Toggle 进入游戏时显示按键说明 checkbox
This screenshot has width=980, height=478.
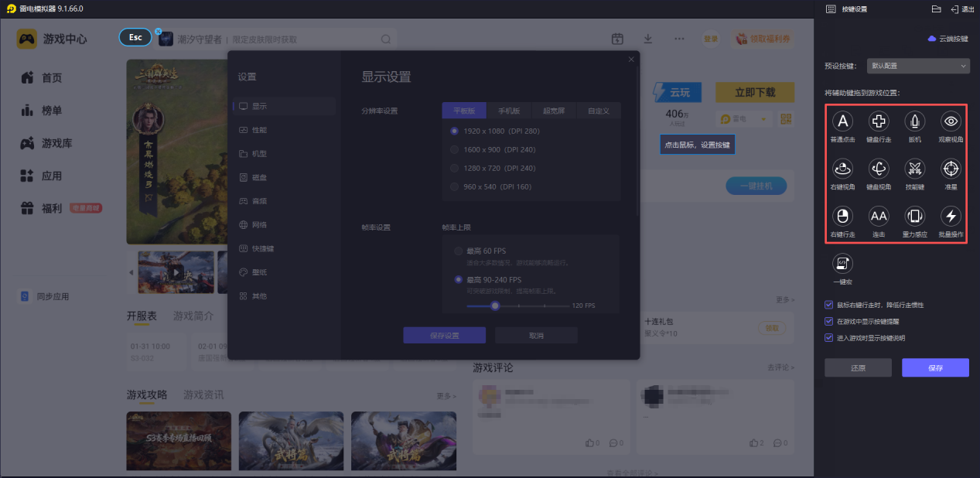(x=829, y=337)
